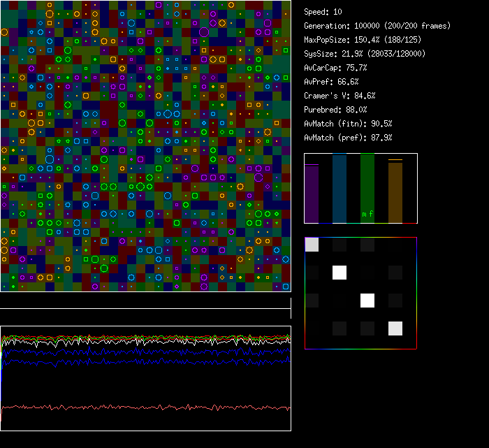The width and height of the screenshot is (489, 448).
Task: Click the AvMatch (pref) statistic
Action: click(348, 138)
